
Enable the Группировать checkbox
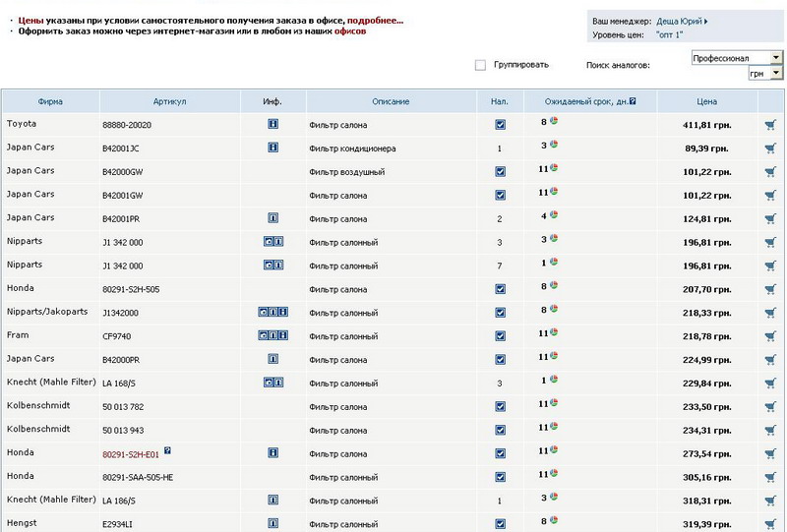coord(480,65)
